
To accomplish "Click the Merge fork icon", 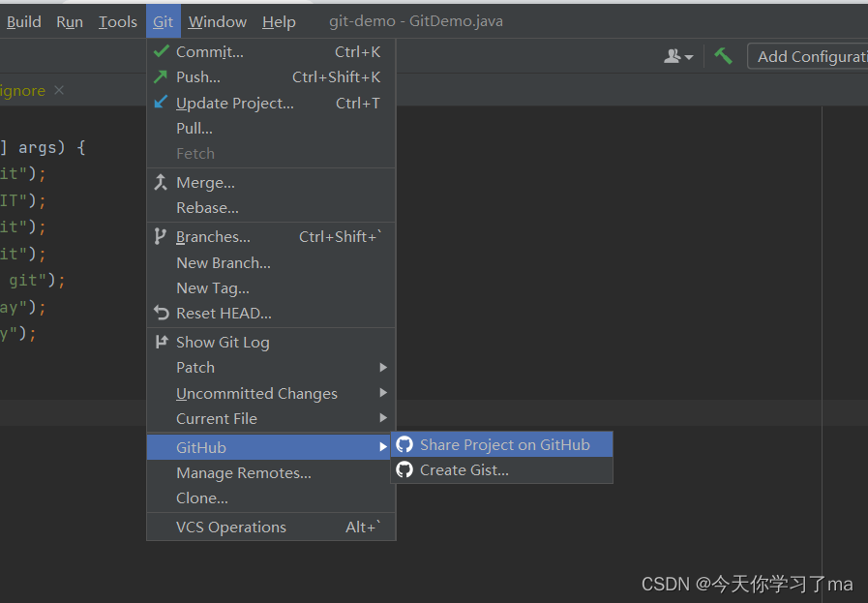I will (161, 182).
